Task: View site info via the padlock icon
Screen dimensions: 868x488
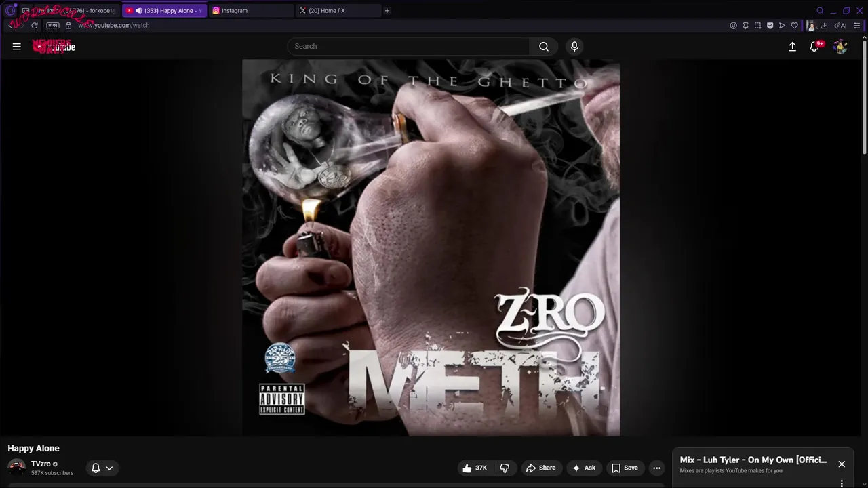Action: click(x=68, y=26)
